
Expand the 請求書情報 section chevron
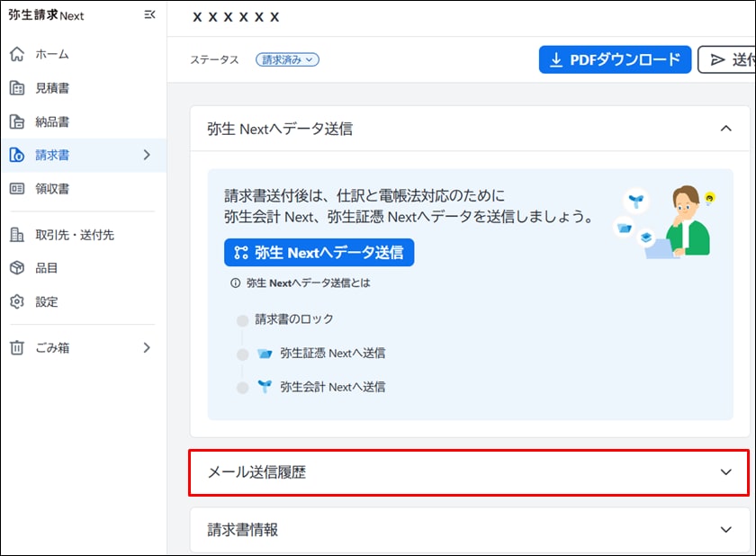(x=725, y=530)
